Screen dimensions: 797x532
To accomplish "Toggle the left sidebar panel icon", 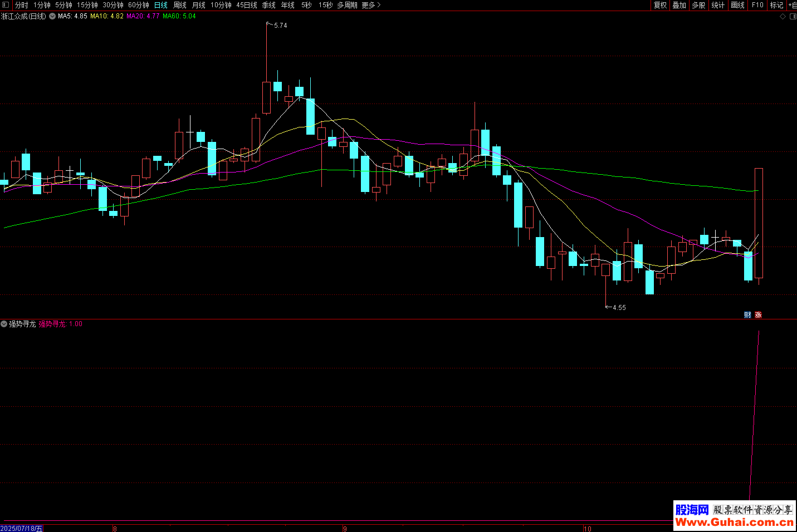I will pyautogui.click(x=6, y=5).
